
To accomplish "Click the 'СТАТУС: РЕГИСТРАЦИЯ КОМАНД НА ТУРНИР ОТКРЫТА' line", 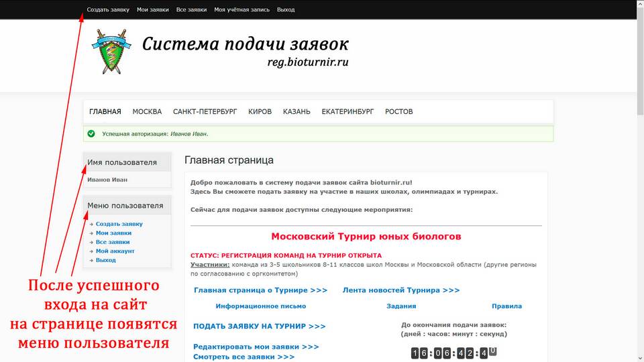I will (286, 255).
